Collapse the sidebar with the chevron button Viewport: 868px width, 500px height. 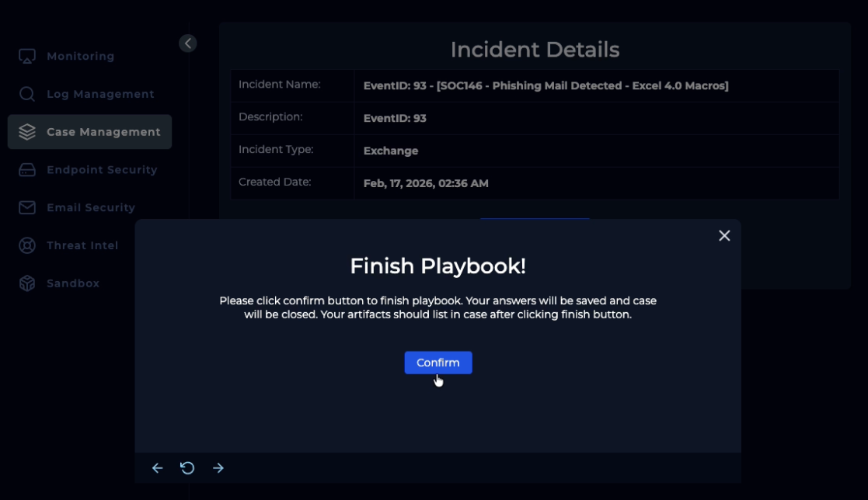(x=187, y=43)
